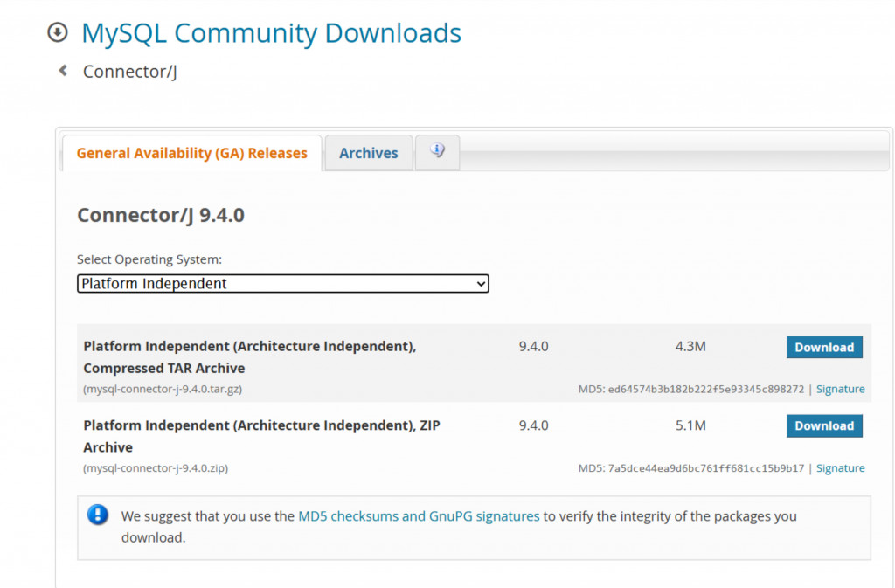Screen dimensions: 895x588
Task: Click the filename mysql-connector-j-9.4.0.tar.gz
Action: pos(163,389)
